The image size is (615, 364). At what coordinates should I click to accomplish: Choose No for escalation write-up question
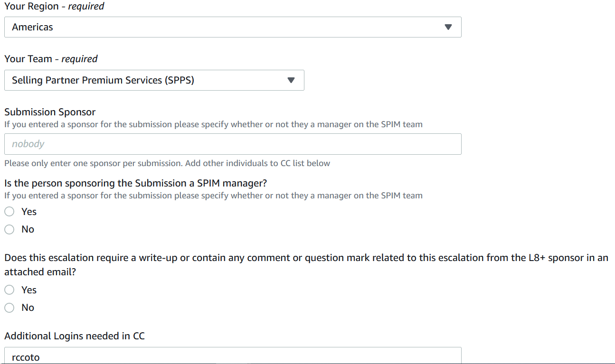(9, 308)
